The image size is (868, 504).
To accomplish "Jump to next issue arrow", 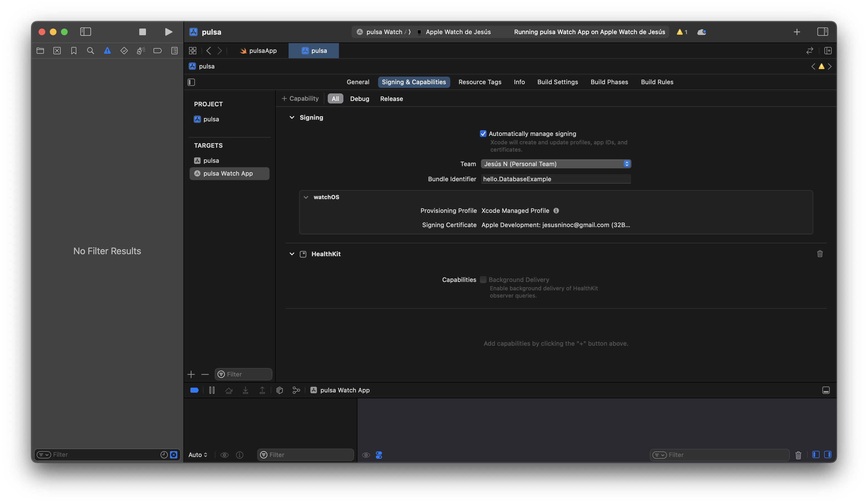I will pos(830,66).
